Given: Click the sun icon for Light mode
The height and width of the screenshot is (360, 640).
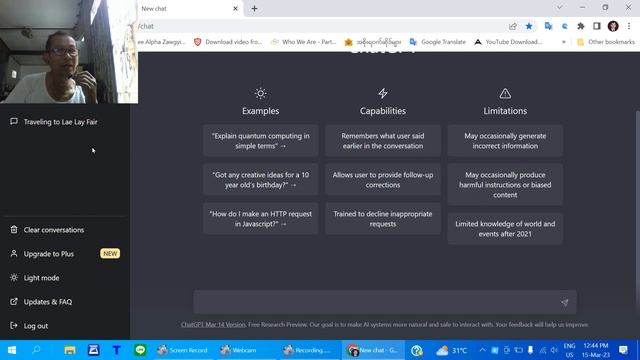Looking at the screenshot, I should click(x=14, y=278).
